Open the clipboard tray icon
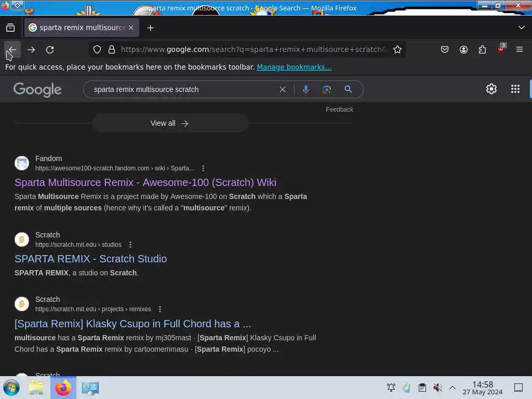 click(x=422, y=388)
